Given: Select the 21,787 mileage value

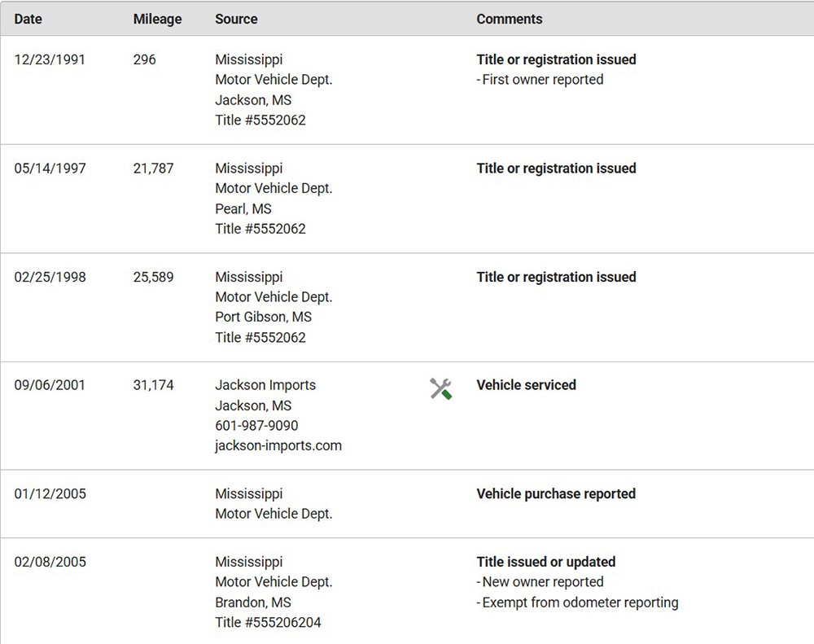Looking at the screenshot, I should click(153, 169).
